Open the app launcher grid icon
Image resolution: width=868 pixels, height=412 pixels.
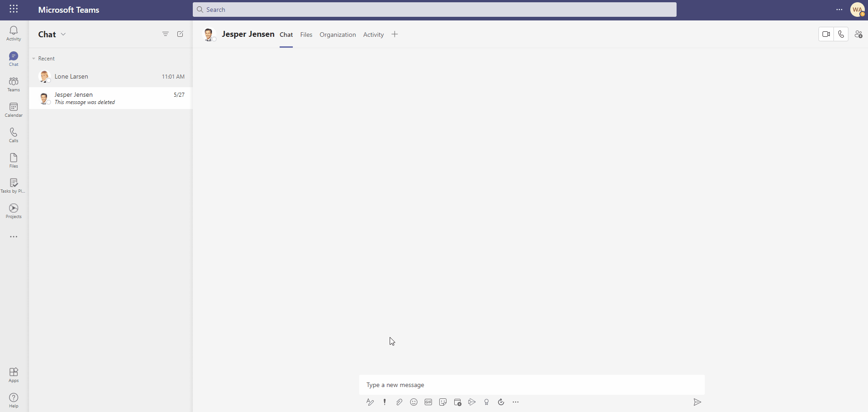14,9
